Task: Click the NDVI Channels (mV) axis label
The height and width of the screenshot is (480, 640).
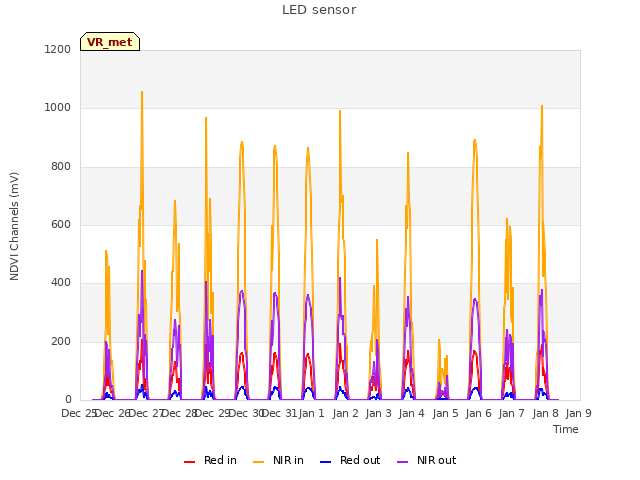Action: (14, 226)
